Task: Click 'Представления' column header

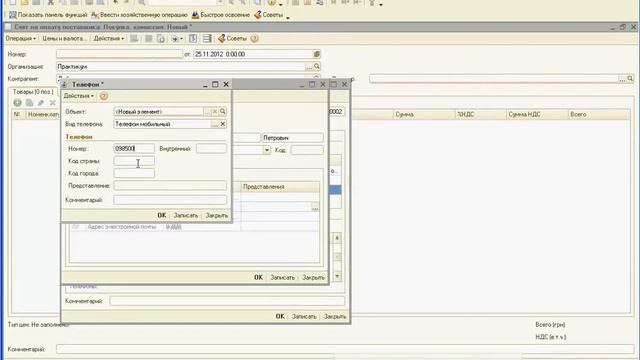Action: click(280, 187)
